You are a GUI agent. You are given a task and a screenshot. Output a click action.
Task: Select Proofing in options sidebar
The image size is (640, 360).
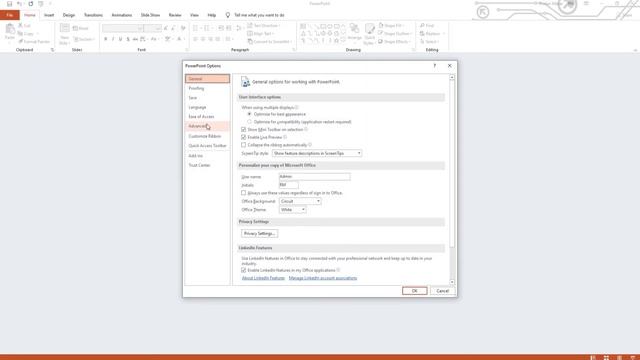[x=207, y=88]
